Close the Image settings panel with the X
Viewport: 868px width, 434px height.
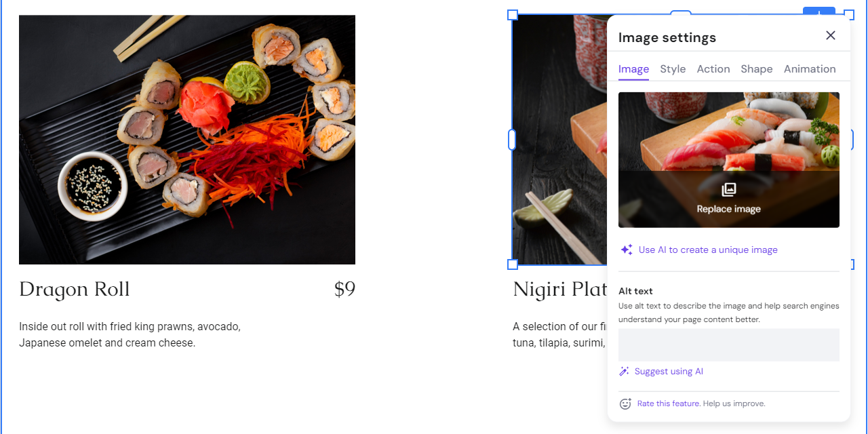coord(831,35)
